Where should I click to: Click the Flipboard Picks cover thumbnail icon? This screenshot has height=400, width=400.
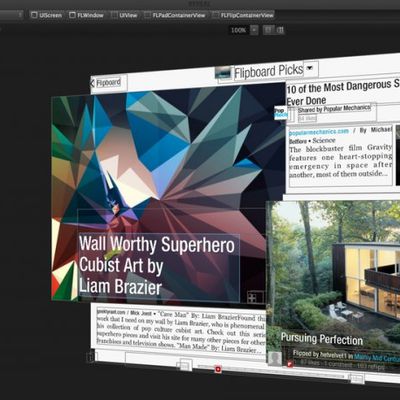[223, 73]
